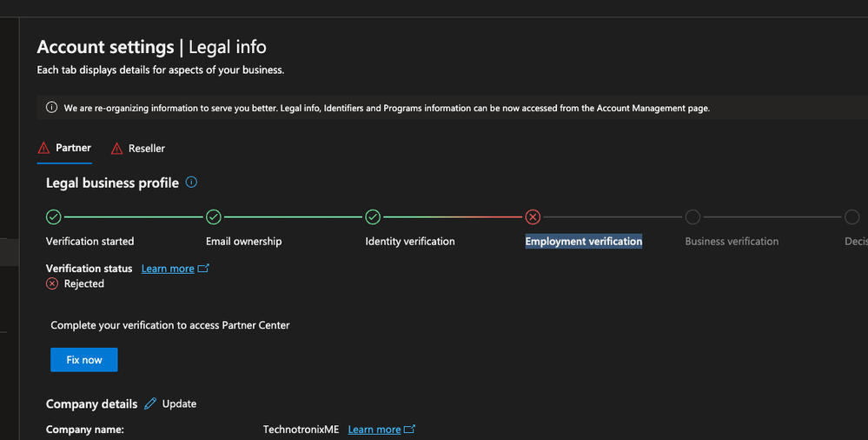Click Update for Company details
This screenshot has width=868, height=440.
[x=179, y=404]
